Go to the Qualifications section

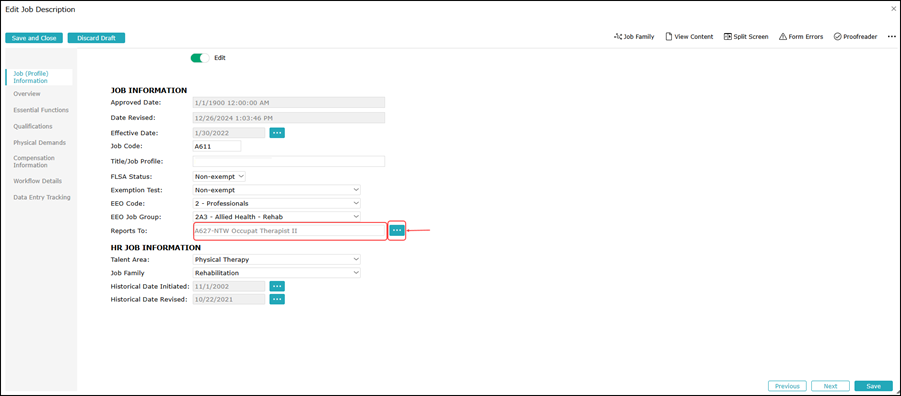tap(33, 126)
